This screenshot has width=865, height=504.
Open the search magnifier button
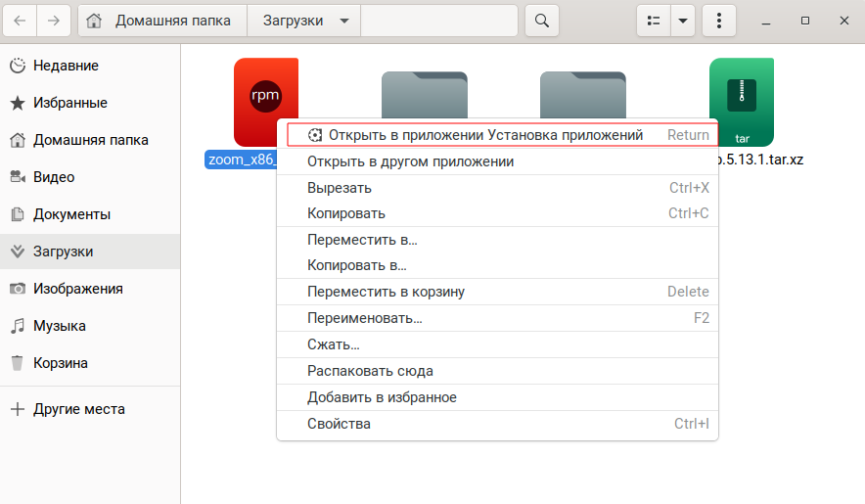(541, 21)
